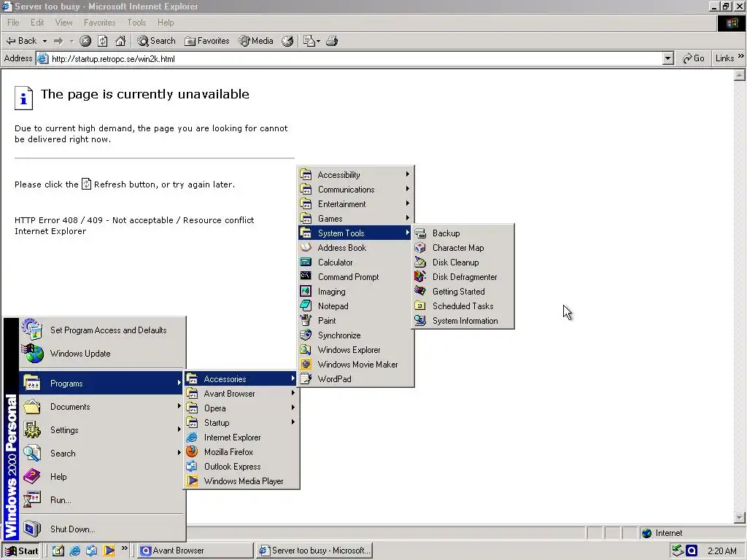This screenshot has width=747, height=560.
Task: Click the History icon in toolbar
Action: coord(287,41)
